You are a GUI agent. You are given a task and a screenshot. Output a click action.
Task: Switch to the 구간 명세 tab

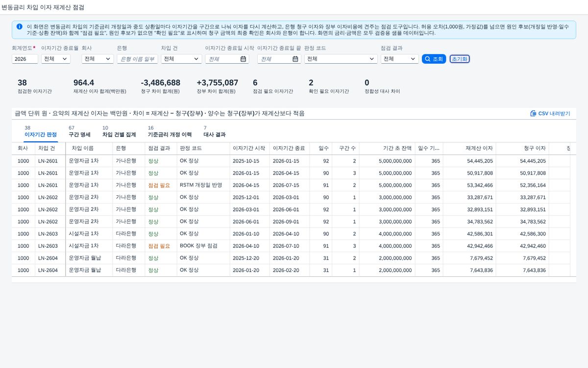[x=79, y=131]
